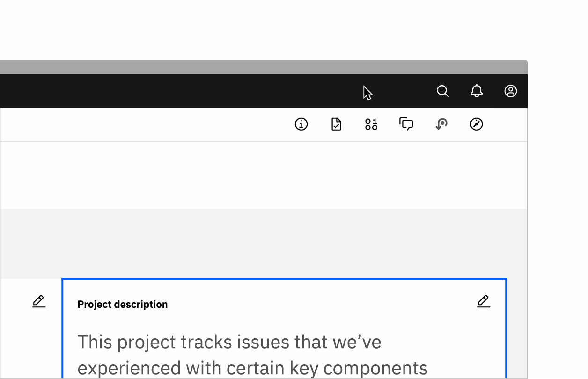Open the document checkmark icon
588x379 pixels.
[336, 124]
